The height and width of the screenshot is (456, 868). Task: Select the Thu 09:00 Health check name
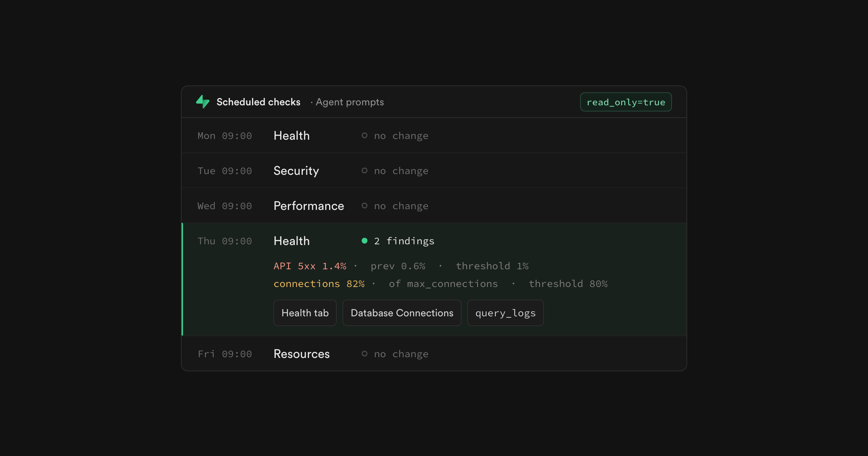(292, 241)
